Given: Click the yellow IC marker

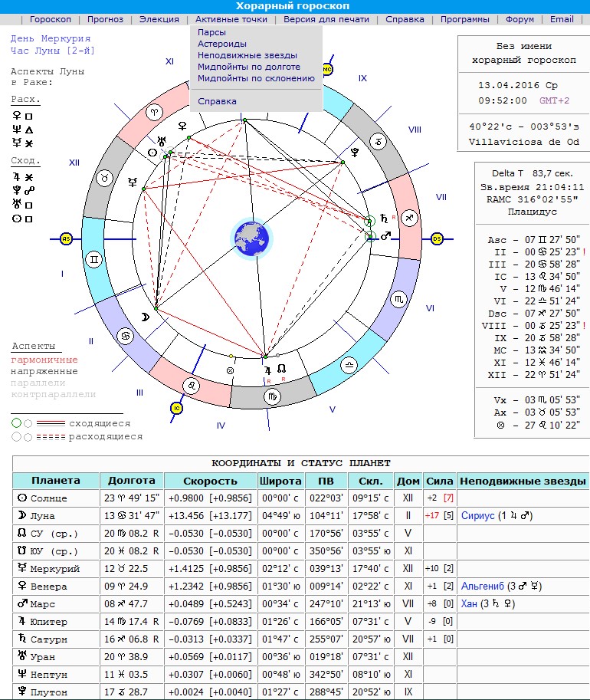Looking at the screenshot, I should point(176,408).
